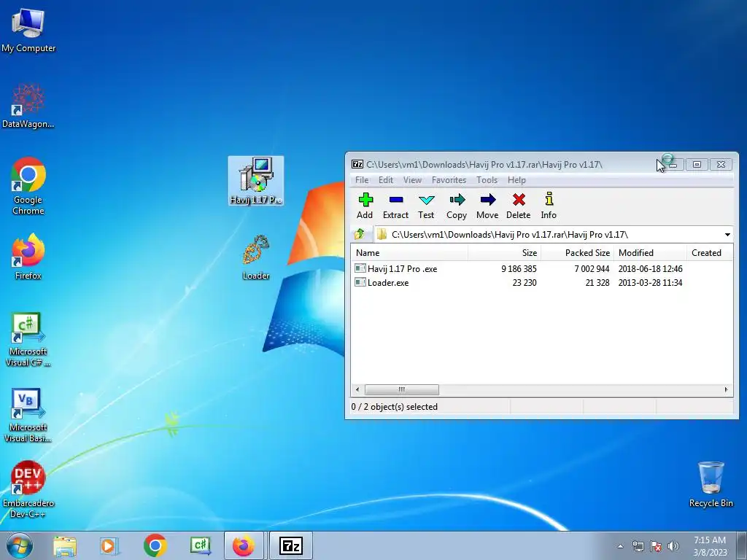
Task: Go up one folder level icon
Action: (360, 234)
